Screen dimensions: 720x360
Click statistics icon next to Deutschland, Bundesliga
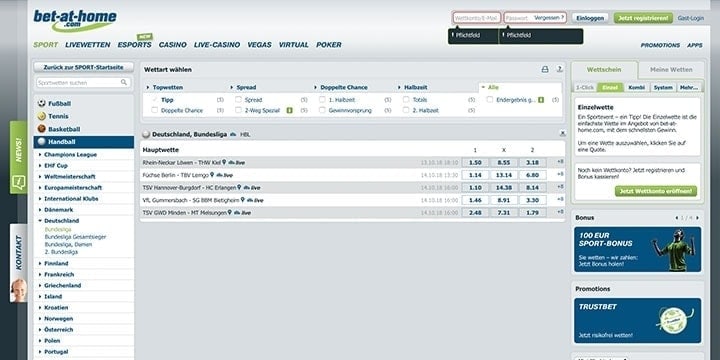pyautogui.click(x=233, y=135)
